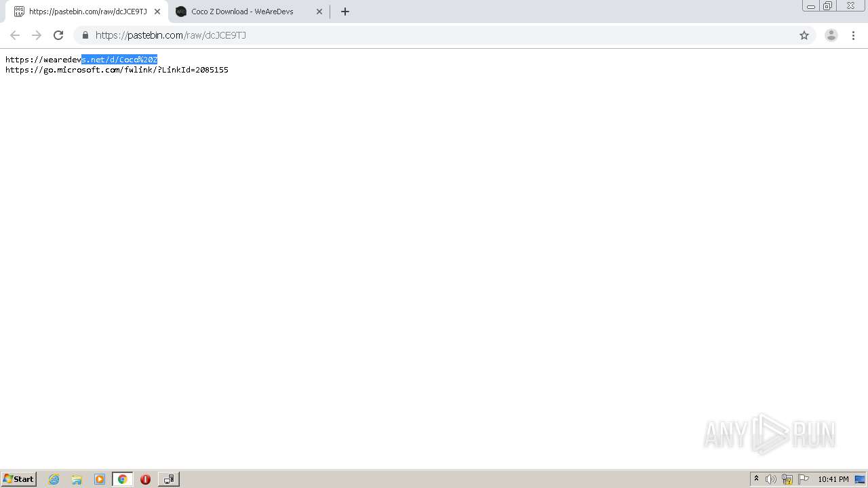
Task: Open the Chrome three-dot menu
Action: (x=853, y=35)
